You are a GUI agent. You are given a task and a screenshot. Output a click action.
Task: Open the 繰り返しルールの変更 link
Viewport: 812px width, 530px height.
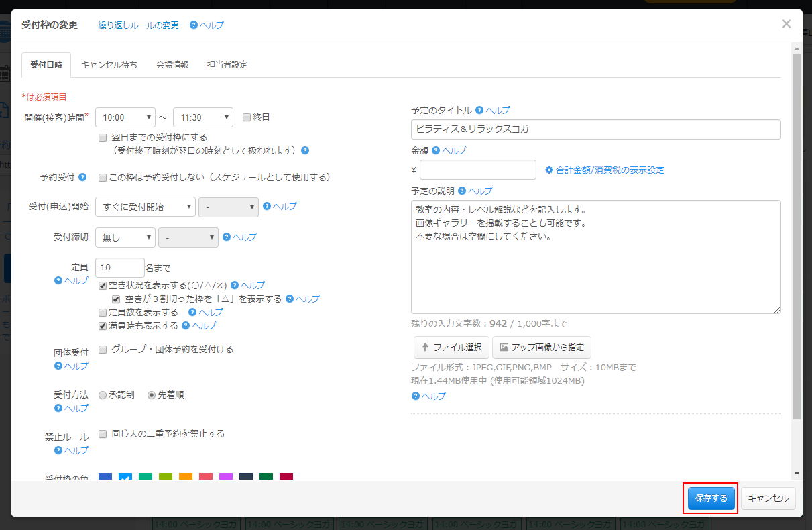(x=138, y=25)
